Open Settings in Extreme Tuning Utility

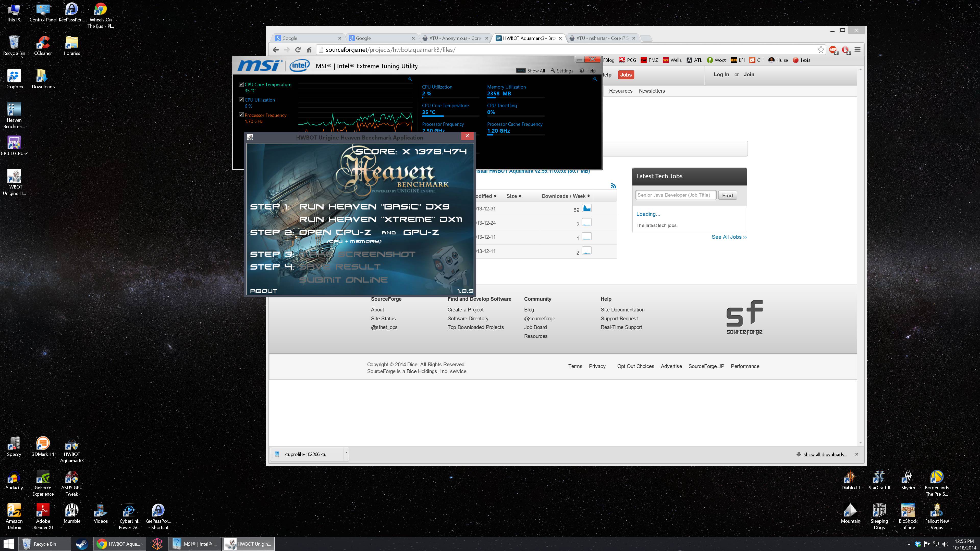coord(562,71)
